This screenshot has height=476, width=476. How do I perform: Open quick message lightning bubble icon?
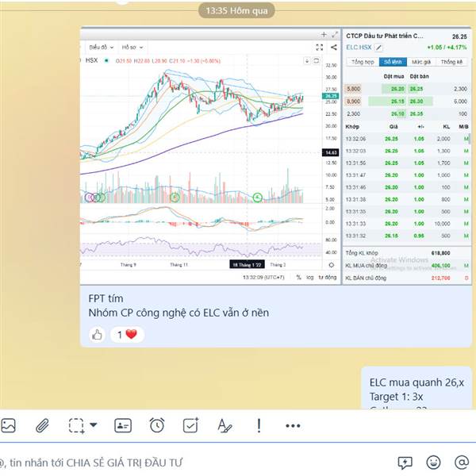point(405,463)
